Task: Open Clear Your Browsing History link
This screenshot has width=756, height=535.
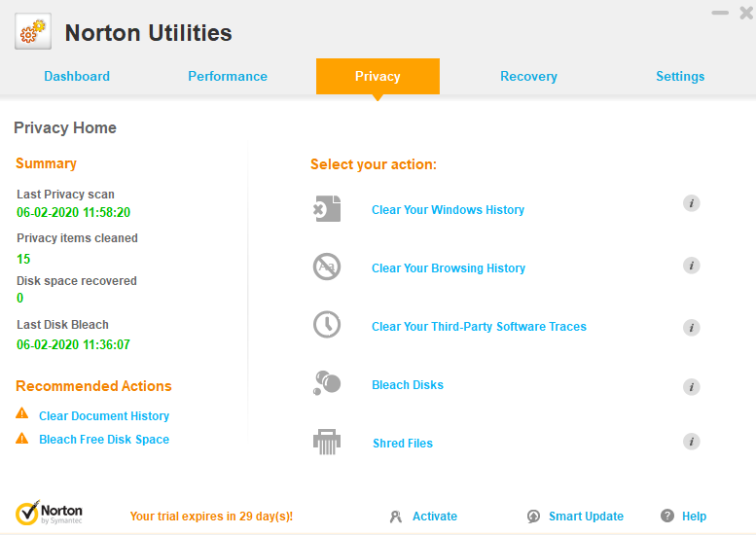Action: (449, 267)
